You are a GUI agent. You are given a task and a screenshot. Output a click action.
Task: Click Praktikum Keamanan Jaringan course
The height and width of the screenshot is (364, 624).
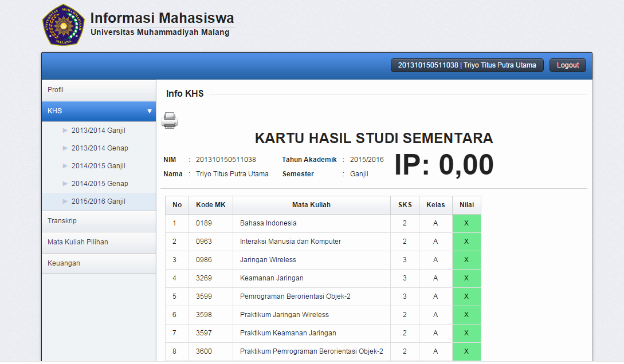pos(288,333)
